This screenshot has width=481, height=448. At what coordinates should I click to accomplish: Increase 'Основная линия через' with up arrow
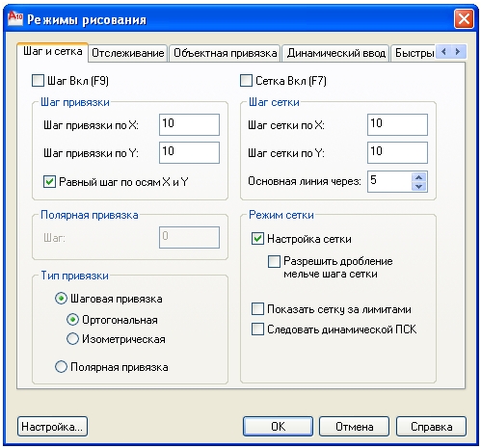(x=418, y=177)
